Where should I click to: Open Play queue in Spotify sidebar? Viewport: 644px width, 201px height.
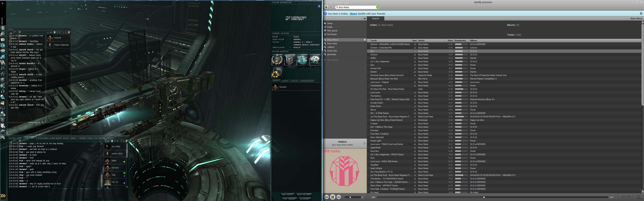tap(332, 31)
